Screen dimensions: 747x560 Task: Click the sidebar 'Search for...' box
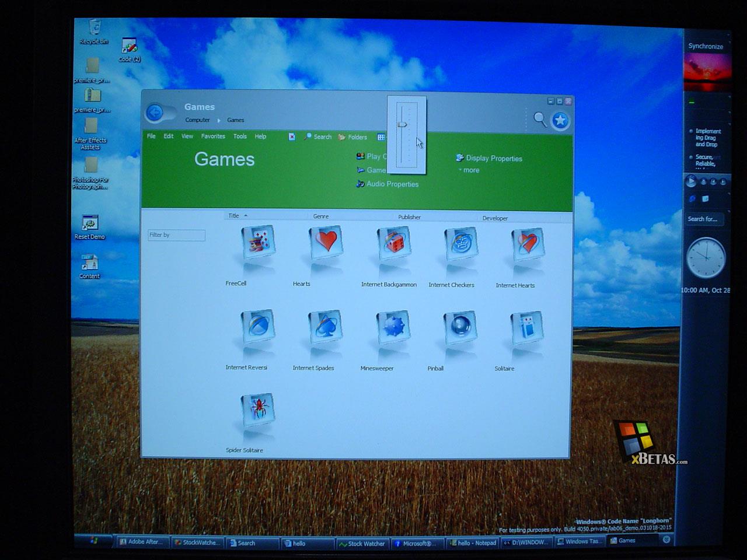704,219
